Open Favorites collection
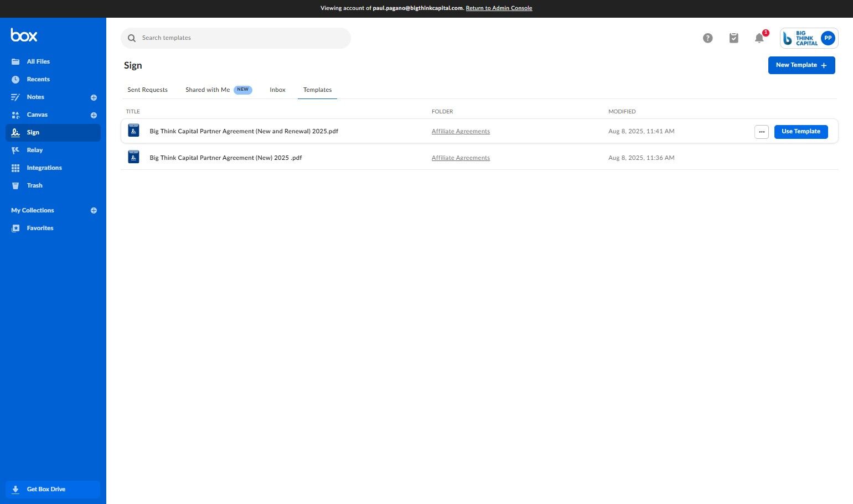 [x=53, y=228]
